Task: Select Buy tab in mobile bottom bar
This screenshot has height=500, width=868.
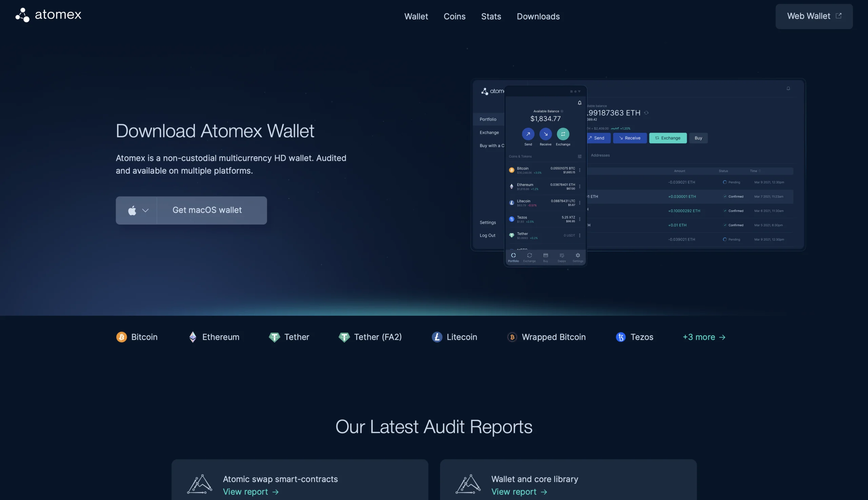Action: click(x=545, y=257)
